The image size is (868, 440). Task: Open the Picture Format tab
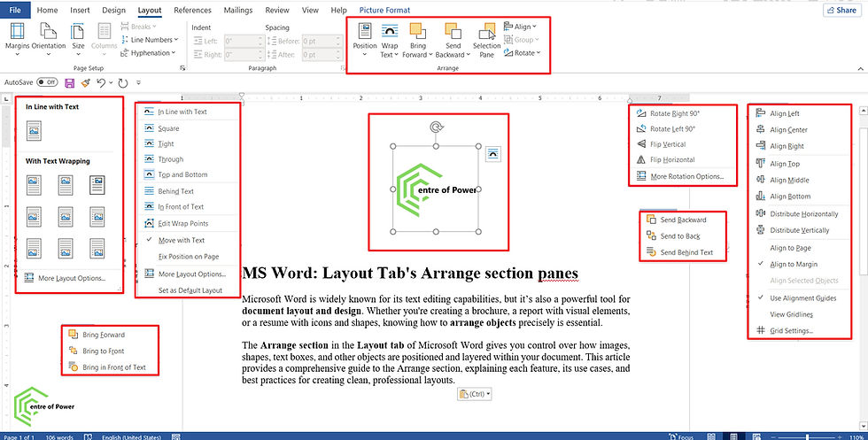click(384, 10)
